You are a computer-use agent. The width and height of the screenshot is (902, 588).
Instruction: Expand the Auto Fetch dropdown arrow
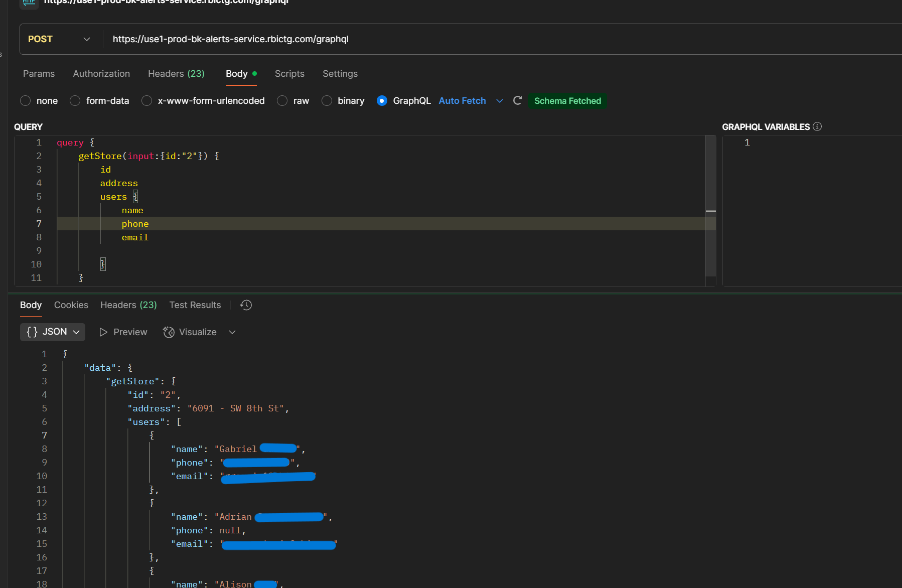point(500,101)
